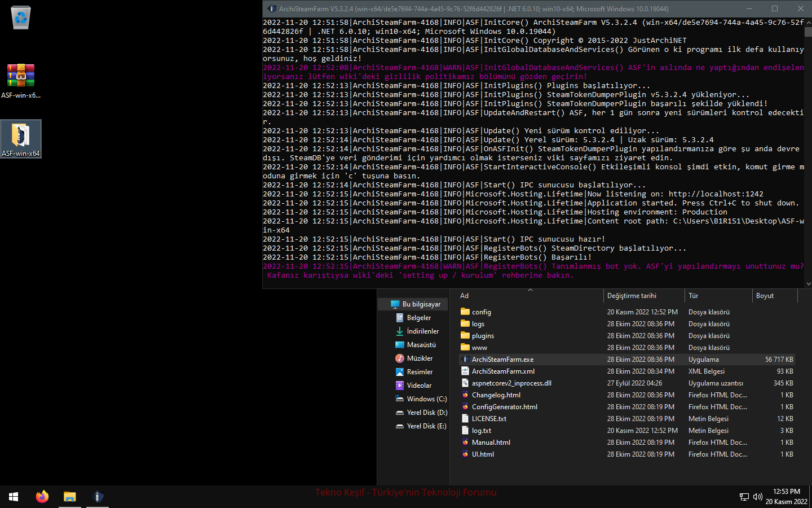
Task: Click the XML Belgesi type cell
Action: click(707, 371)
